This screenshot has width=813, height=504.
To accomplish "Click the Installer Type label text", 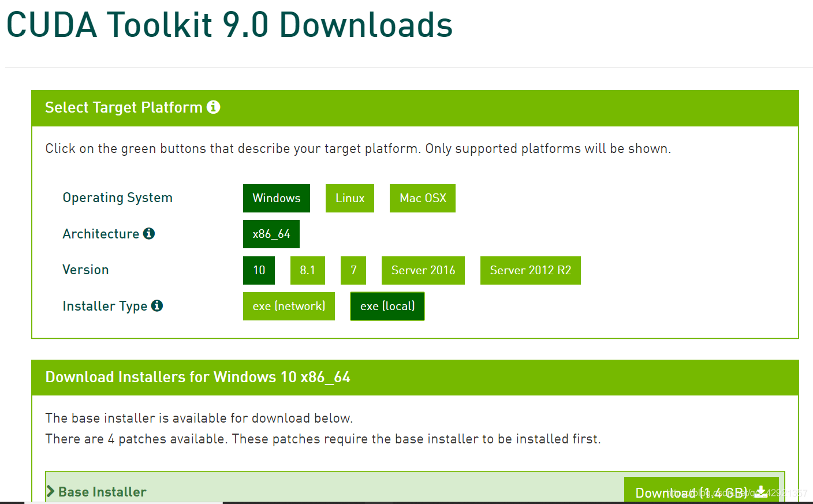I will point(105,306).
